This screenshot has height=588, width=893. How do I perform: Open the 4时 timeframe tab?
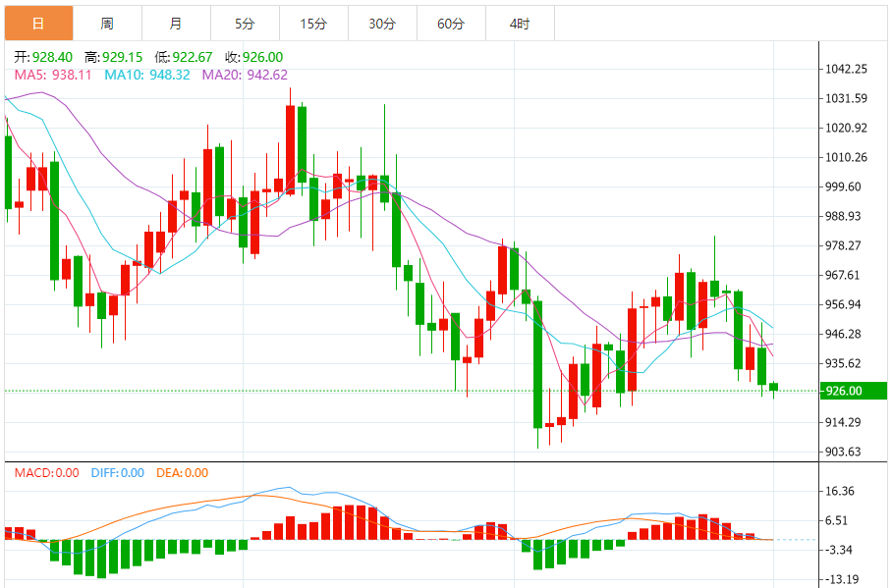point(520,24)
